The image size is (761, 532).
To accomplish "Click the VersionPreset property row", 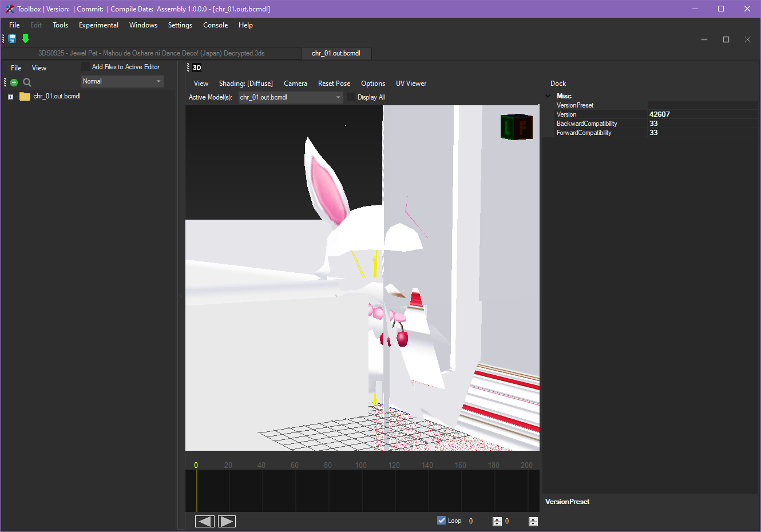I will coord(657,105).
